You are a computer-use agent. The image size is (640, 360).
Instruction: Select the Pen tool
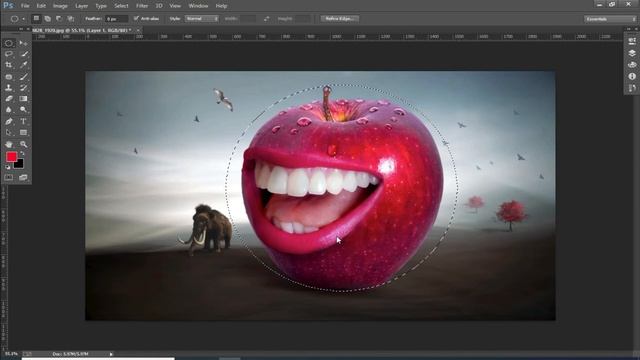pyautogui.click(x=9, y=121)
